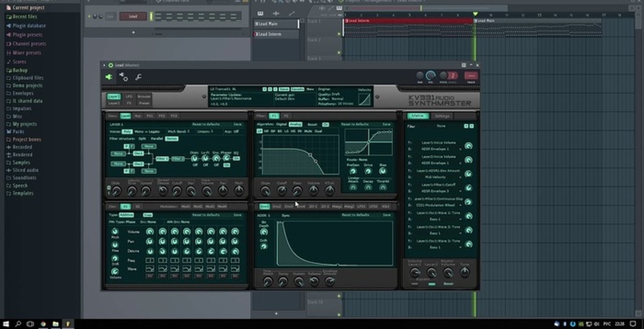The width and height of the screenshot is (644, 329).
Task: Open the plugin window options arrow beside Lead
Action: tap(104, 65)
